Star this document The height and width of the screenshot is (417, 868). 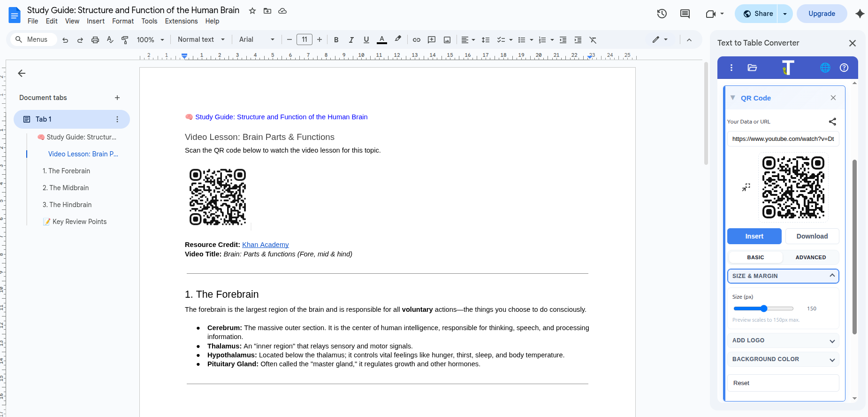point(252,11)
